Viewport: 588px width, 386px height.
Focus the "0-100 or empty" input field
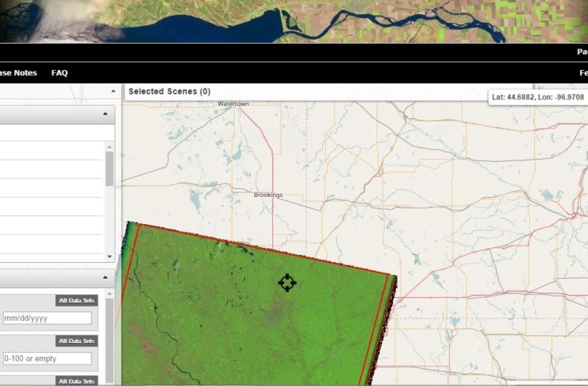(x=46, y=358)
